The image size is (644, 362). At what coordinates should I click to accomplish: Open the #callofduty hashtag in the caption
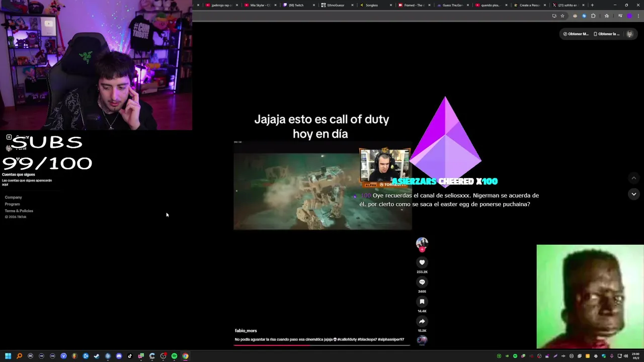(x=347, y=339)
